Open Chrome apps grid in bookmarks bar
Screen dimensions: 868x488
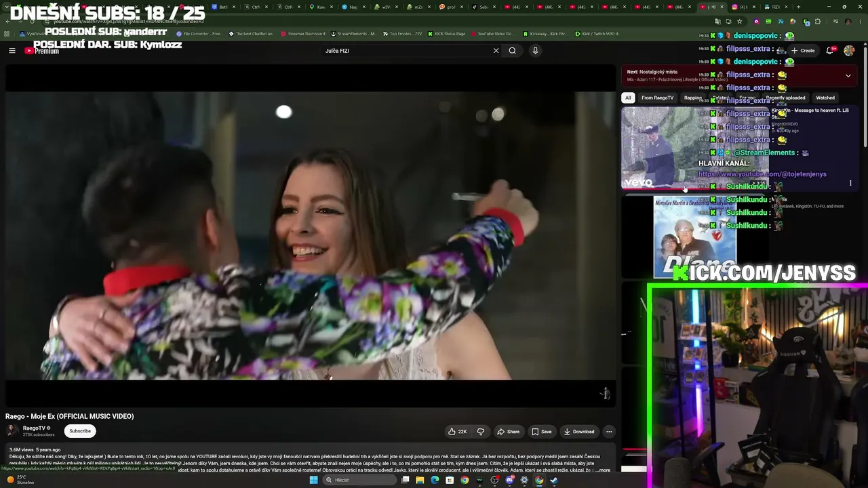coord(7,34)
